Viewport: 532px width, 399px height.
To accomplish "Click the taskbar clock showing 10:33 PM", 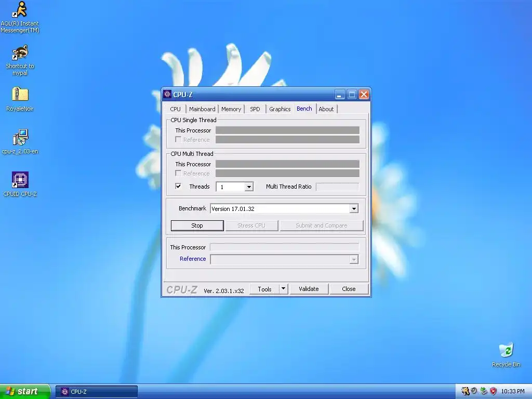I will [x=513, y=391].
